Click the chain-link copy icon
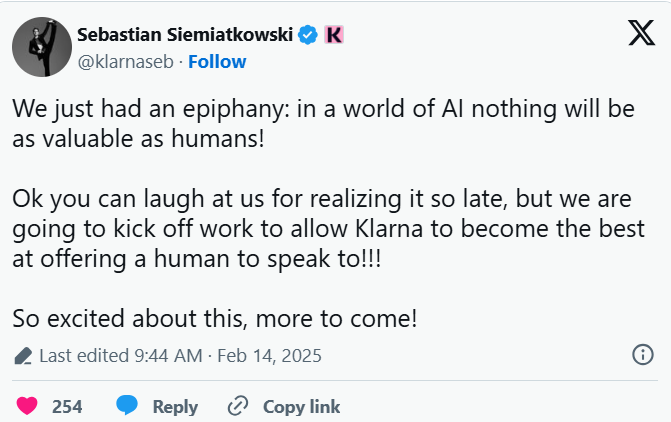671x422 pixels. click(237, 406)
